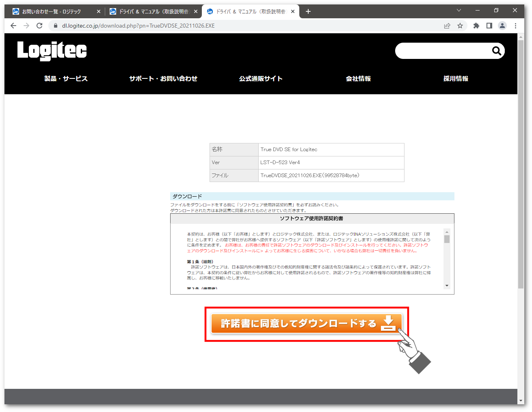Reload the page with refresh icon
This screenshot has height=412, width=532.
[x=39, y=26]
